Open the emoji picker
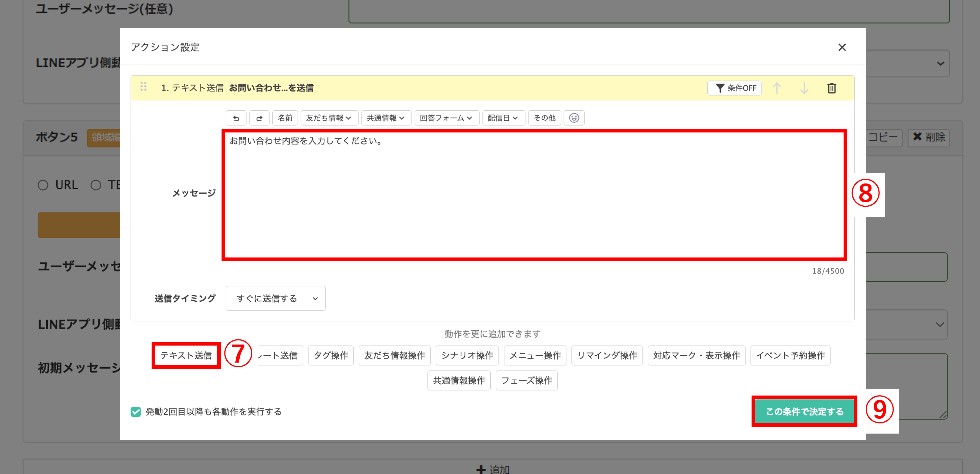Viewport: 980px width, 474px height. pyautogui.click(x=574, y=118)
